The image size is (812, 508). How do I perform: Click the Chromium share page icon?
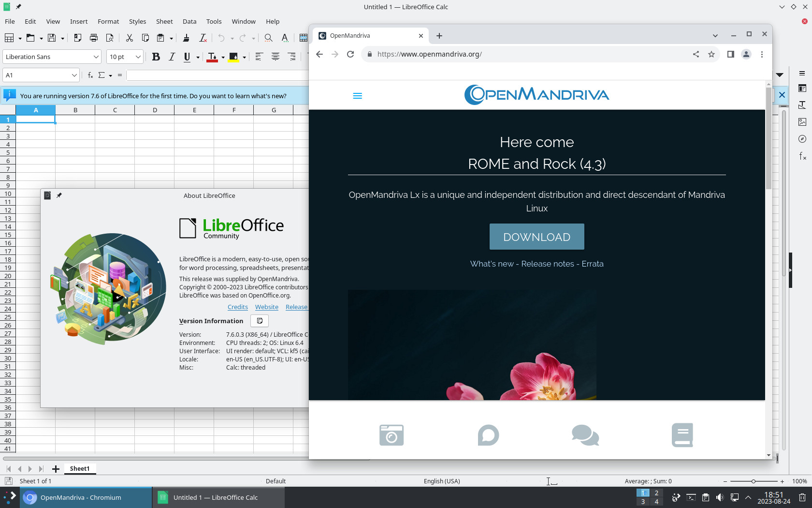click(696, 54)
